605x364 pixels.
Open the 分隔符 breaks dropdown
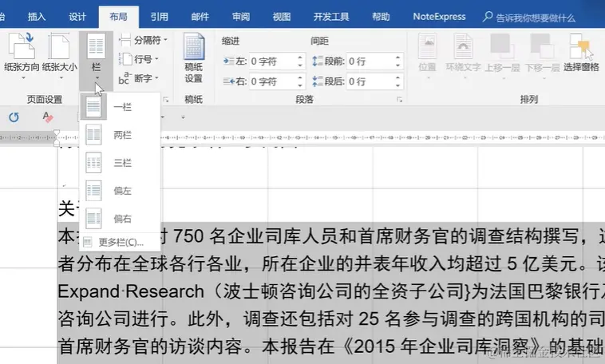pos(144,40)
